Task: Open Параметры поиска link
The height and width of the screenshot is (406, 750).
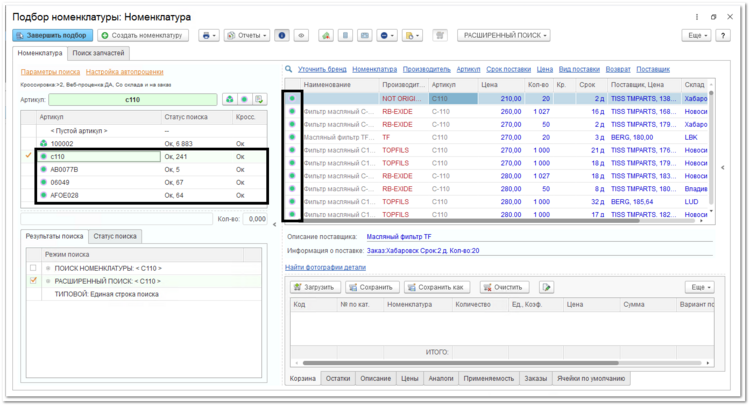Action: (50, 72)
